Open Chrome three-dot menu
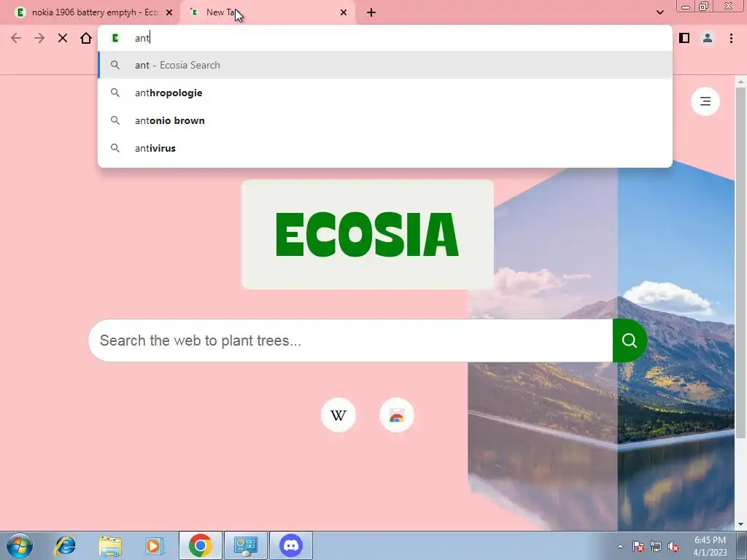Screen dimensions: 747x560 coord(731,38)
